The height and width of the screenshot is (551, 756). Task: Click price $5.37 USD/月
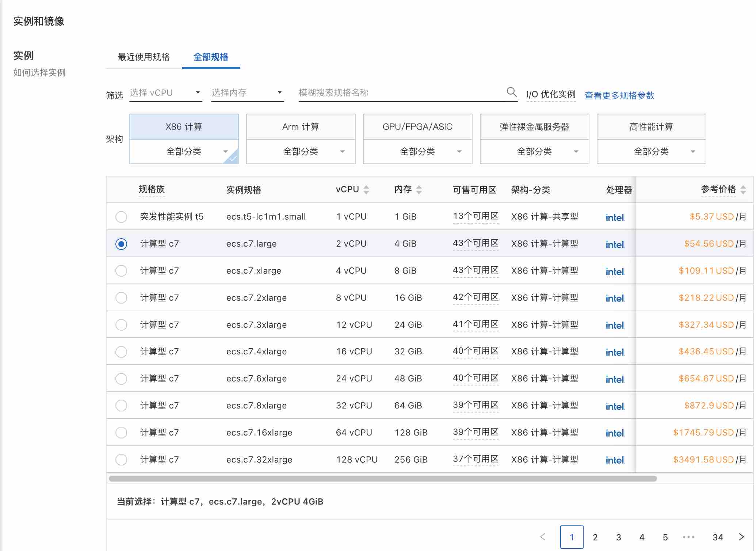tap(718, 217)
